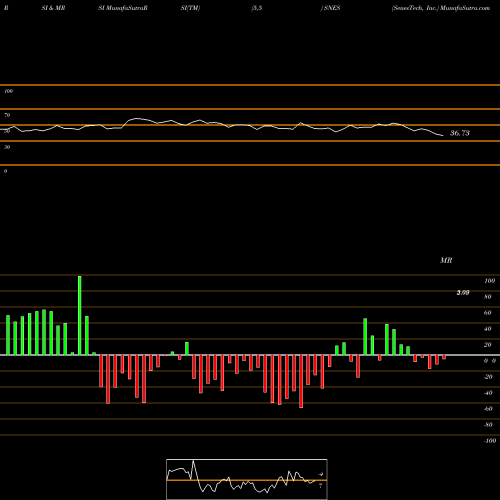Click the 70 label on the RSI axis
Screen dimensions: 500x500
(x=7, y=115)
